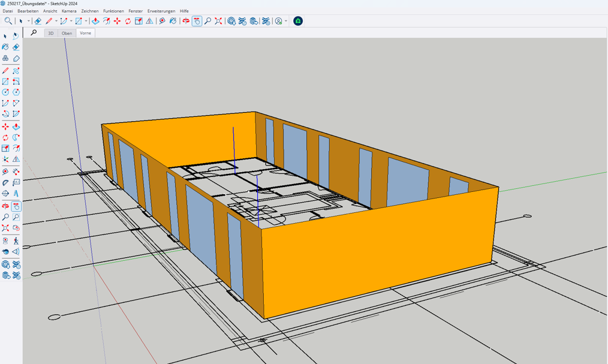The width and height of the screenshot is (608, 364).
Task: Open the search magnifier in top toolbar
Action: [x=8, y=21]
